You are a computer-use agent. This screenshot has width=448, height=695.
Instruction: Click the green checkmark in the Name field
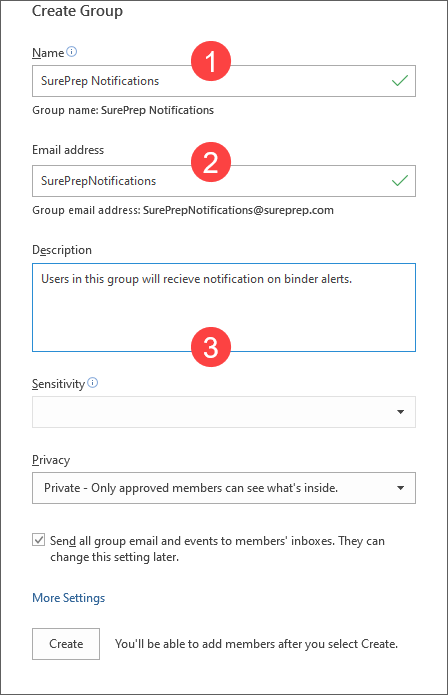(x=400, y=81)
